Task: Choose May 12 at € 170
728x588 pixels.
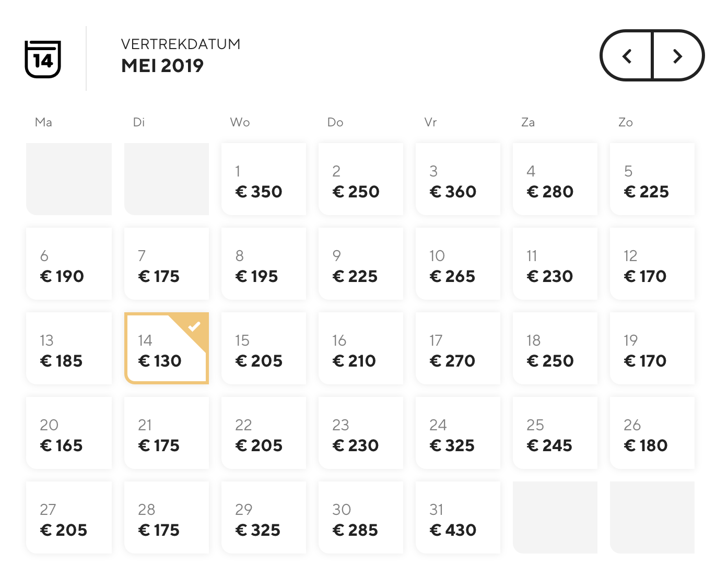Action: tap(652, 264)
